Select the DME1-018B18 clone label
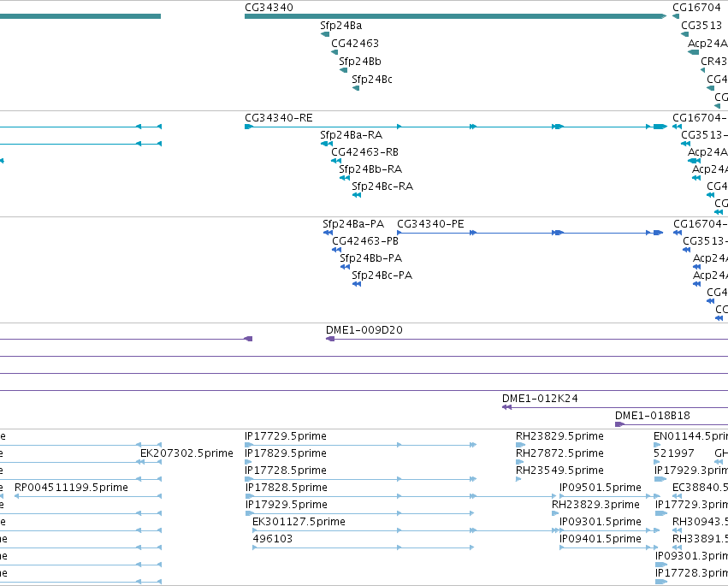The image size is (728, 586). coord(653,416)
